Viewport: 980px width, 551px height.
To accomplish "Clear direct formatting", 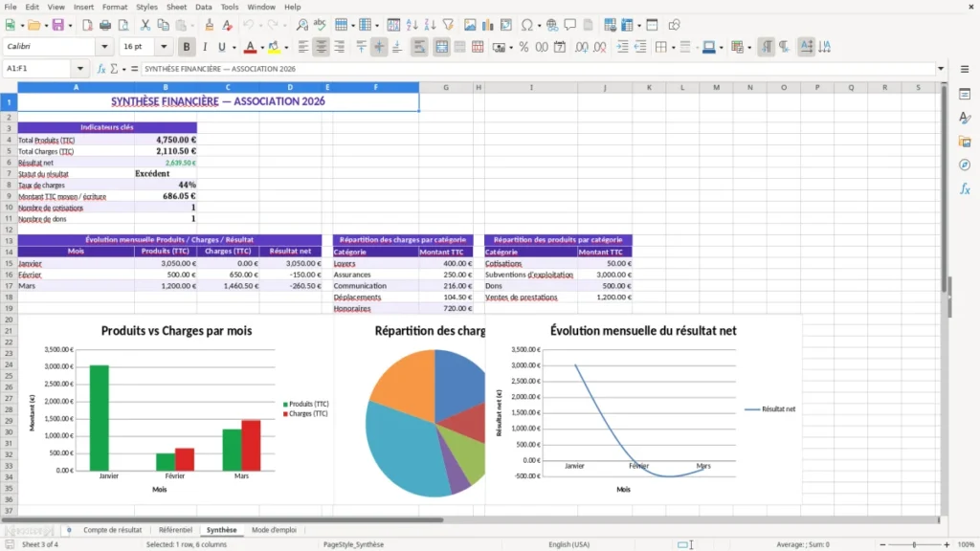I will point(228,25).
